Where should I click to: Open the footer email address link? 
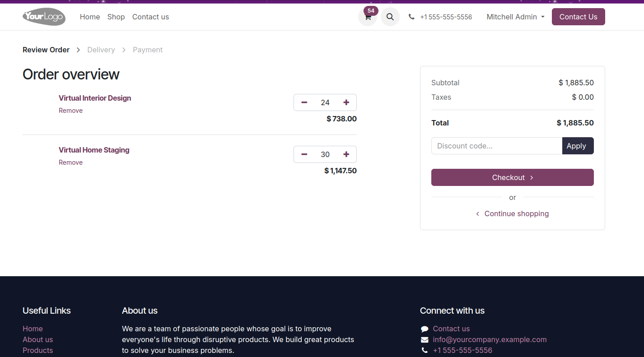tap(490, 339)
